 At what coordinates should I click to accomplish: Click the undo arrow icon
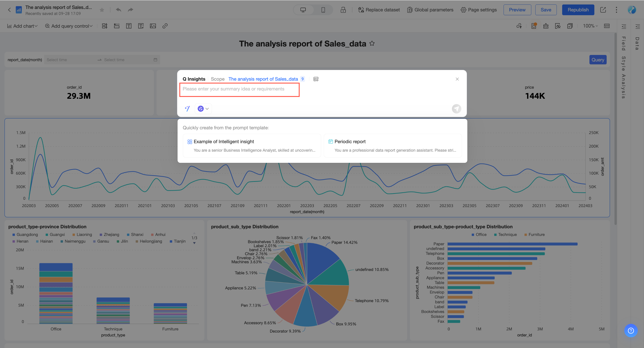coord(119,10)
